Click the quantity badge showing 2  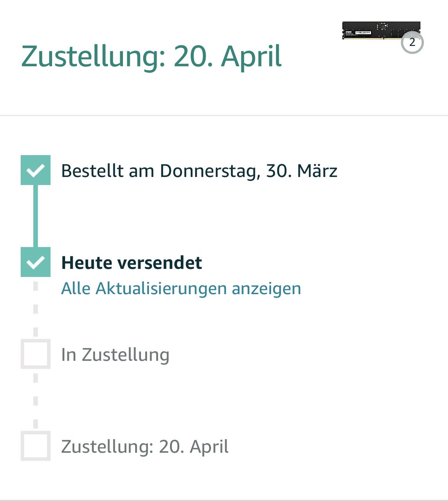pyautogui.click(x=412, y=42)
